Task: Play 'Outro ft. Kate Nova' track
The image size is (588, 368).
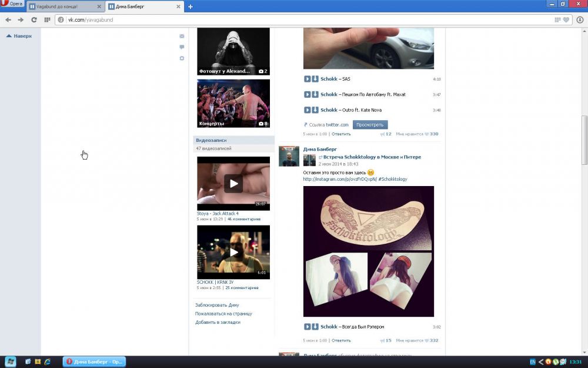Action: pyautogui.click(x=307, y=110)
